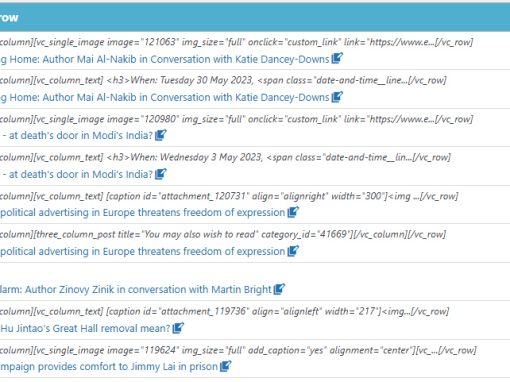The image size is (510, 382).
Task: Open edit icon after first Mai Al-Nakib link
Action: pyautogui.click(x=337, y=58)
